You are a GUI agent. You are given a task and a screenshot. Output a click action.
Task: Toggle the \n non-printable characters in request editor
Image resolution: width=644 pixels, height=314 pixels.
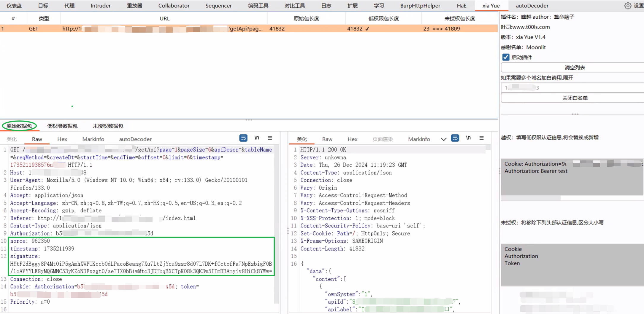[x=257, y=138]
